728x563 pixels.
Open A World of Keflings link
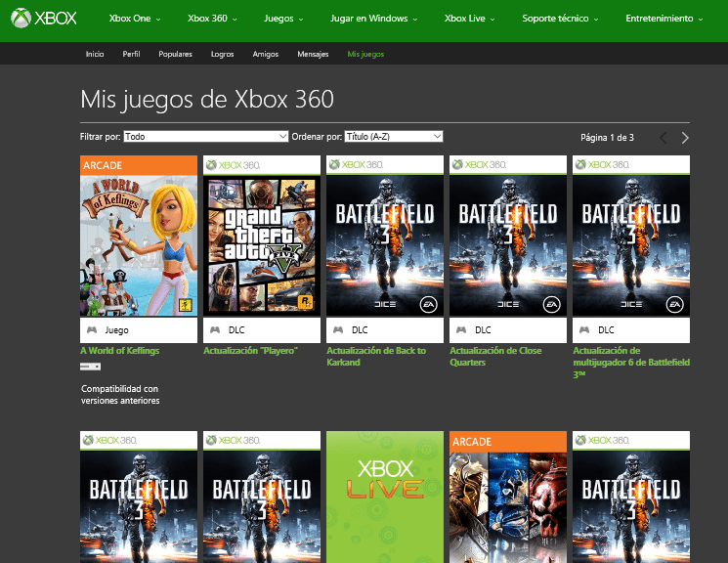click(x=120, y=351)
